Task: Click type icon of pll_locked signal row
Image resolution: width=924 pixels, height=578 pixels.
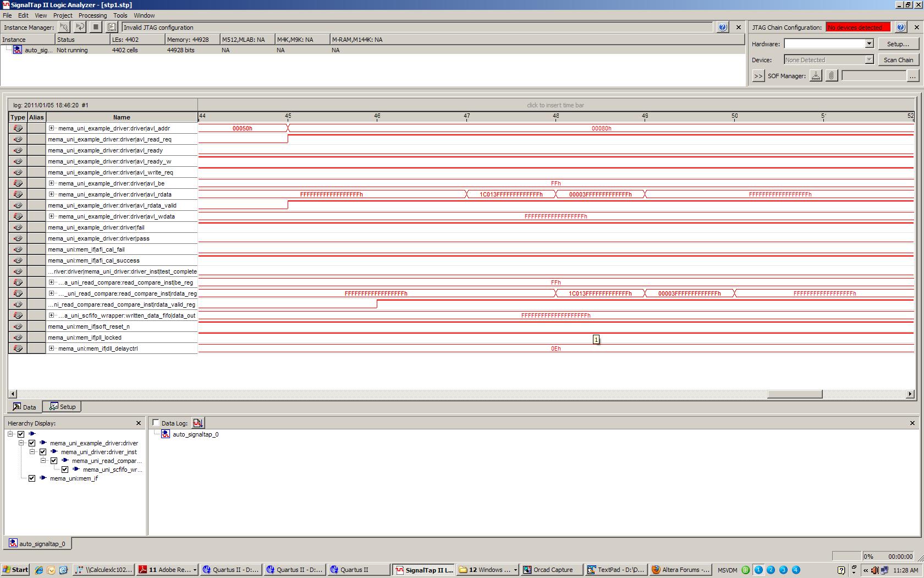Action: point(18,337)
